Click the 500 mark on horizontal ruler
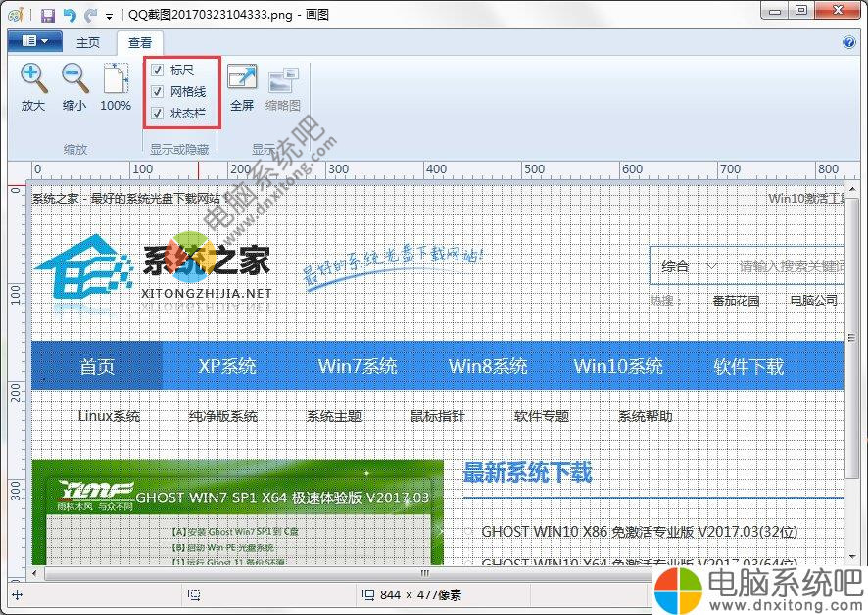The width and height of the screenshot is (868, 615). (x=534, y=168)
